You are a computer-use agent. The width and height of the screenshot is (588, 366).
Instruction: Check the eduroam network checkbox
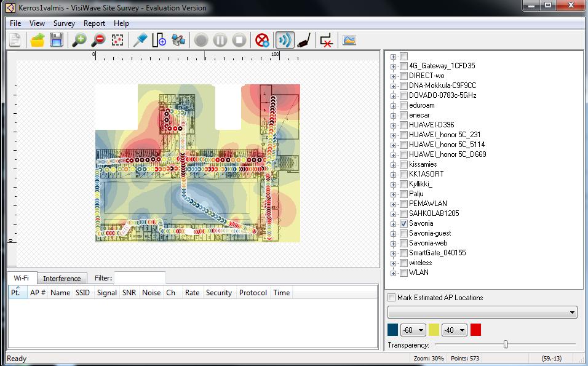pyautogui.click(x=403, y=105)
